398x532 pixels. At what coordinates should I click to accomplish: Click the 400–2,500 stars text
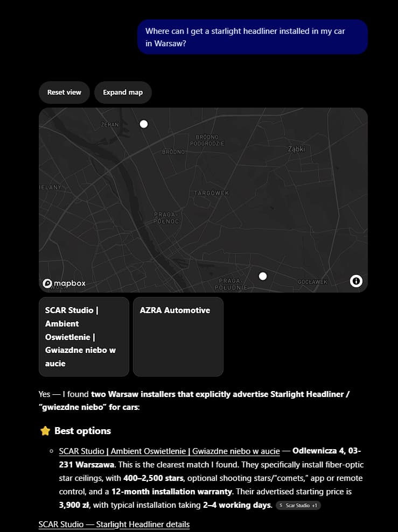153,478
